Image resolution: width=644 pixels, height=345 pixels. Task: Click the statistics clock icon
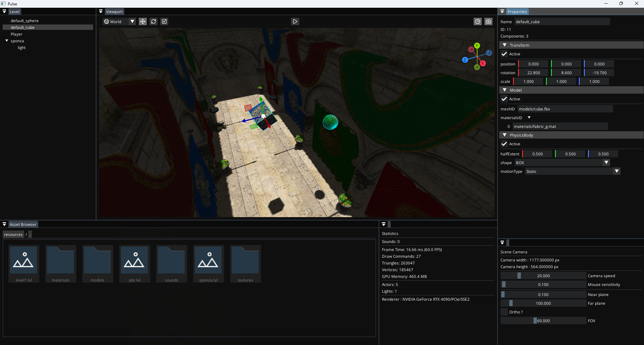click(477, 21)
